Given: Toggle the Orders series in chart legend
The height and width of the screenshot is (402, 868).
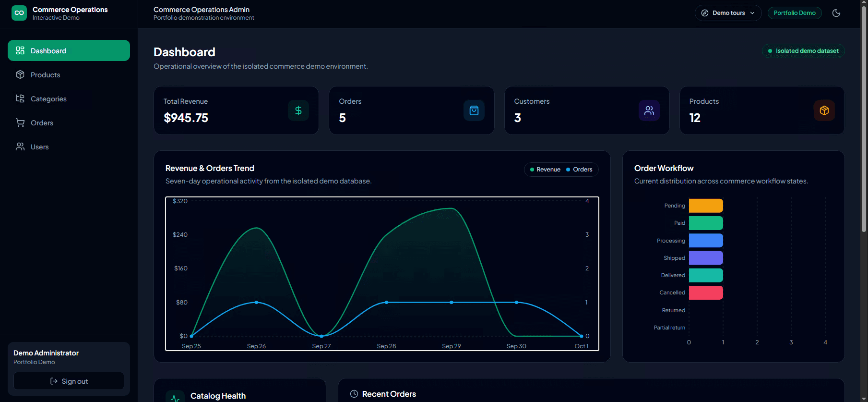Looking at the screenshot, I should point(579,170).
